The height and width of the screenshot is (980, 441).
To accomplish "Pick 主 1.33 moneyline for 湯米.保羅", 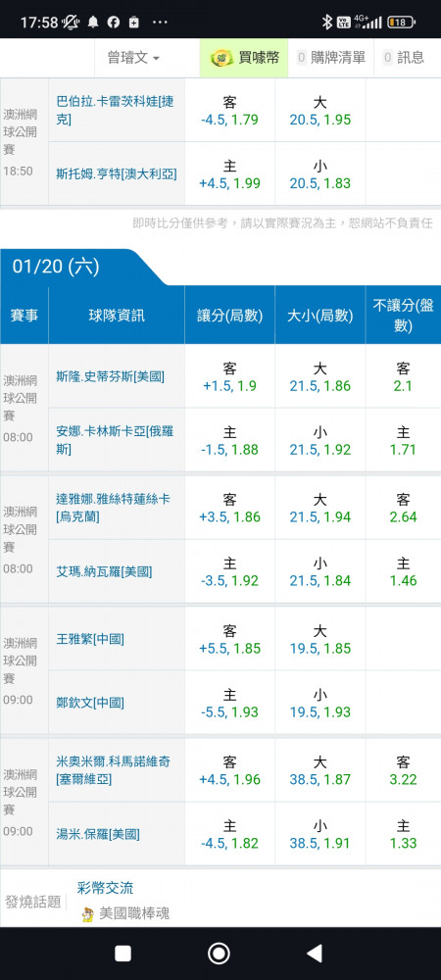I will [403, 834].
